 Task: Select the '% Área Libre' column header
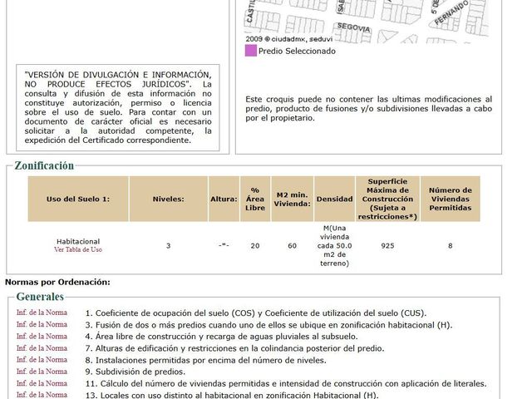(x=255, y=199)
